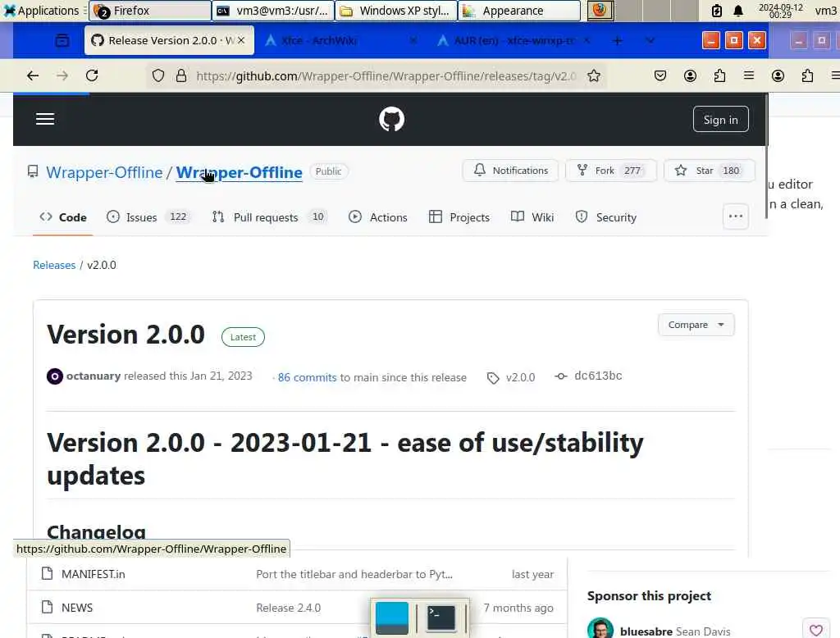Open bluesabre sponsor profile
Viewport: 840px width, 638px height.
[x=646, y=631]
